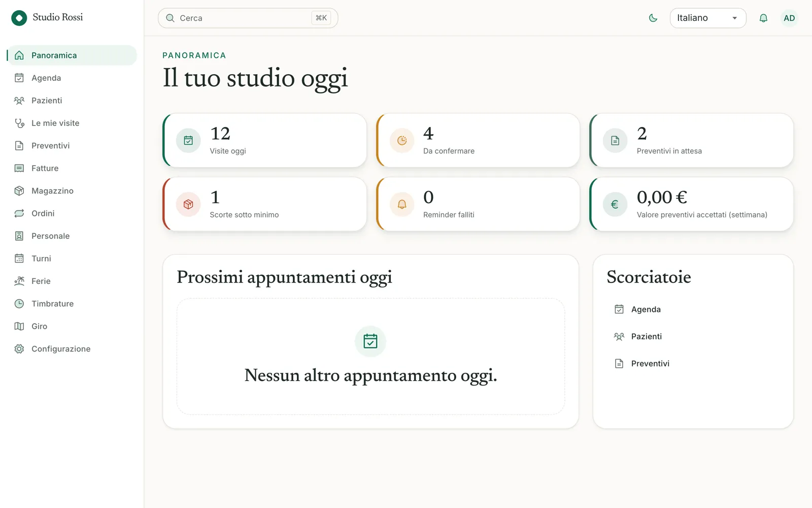Select the Timbrature clock icon
This screenshot has width=812, height=508.
[19, 304]
